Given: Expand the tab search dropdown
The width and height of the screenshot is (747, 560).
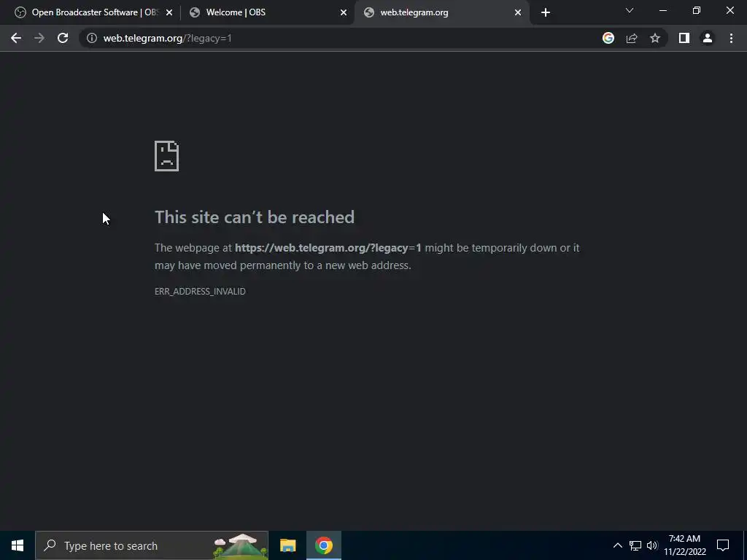Looking at the screenshot, I should (630, 10).
